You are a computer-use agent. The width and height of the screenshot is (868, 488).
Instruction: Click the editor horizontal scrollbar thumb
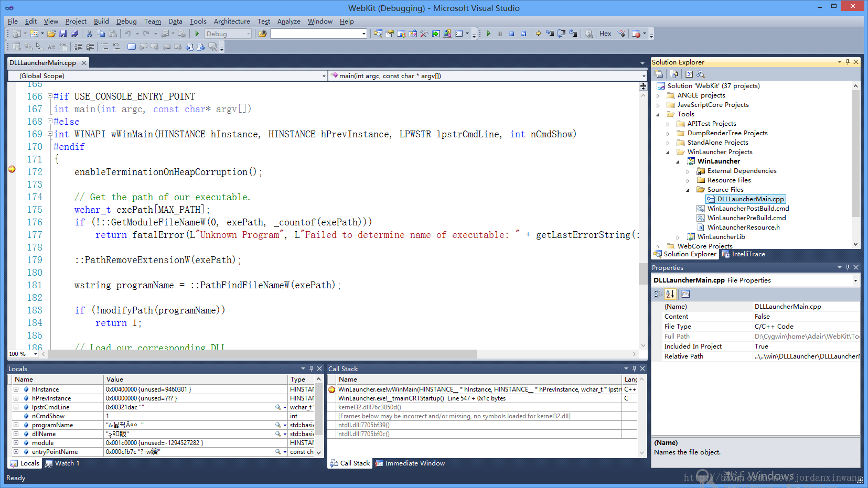[x=262, y=354]
